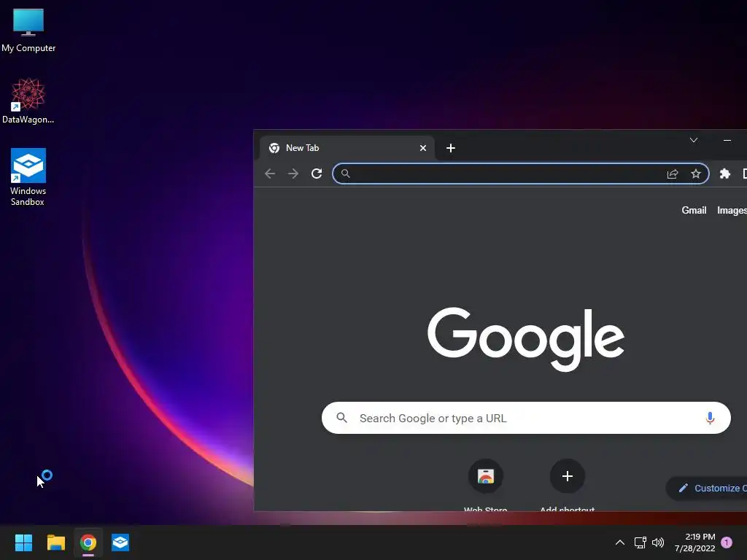
Task: Open the My Computer desktop icon
Action: (28, 30)
